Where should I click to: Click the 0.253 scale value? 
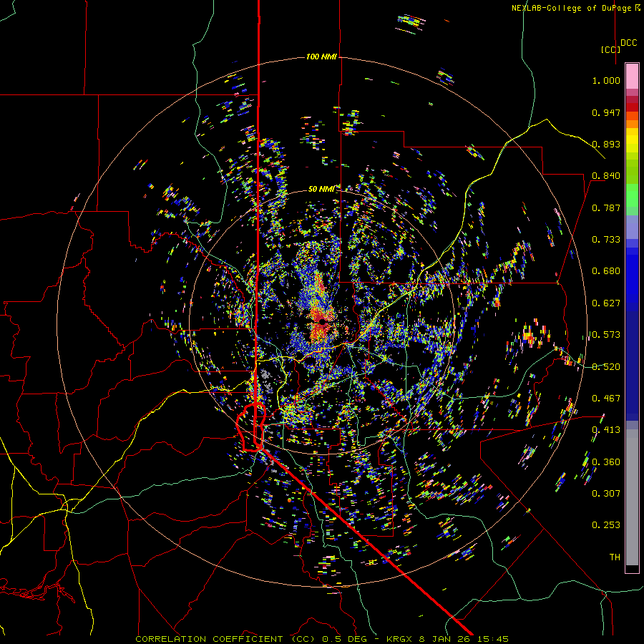[606, 525]
